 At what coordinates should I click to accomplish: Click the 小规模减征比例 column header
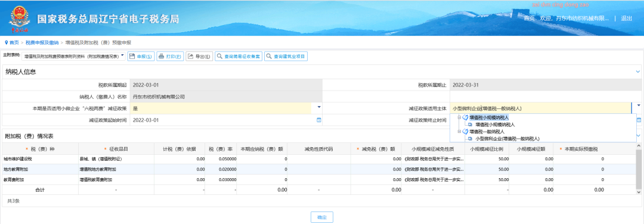point(487,149)
